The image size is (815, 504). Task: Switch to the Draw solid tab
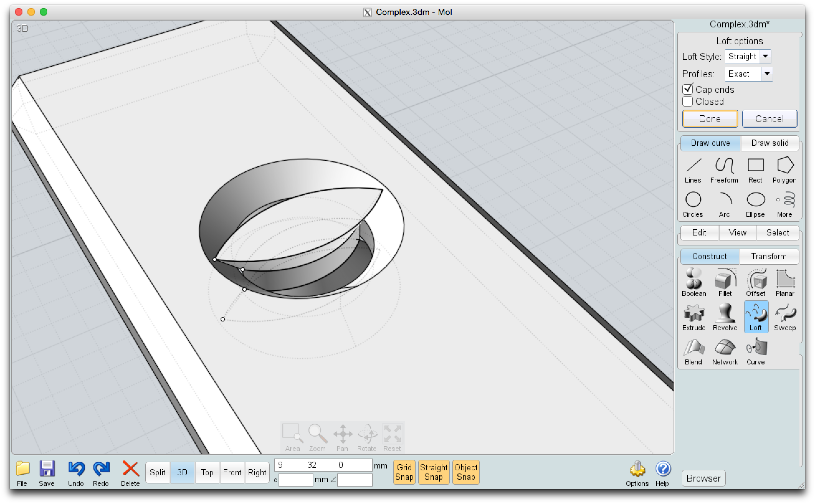pos(770,143)
